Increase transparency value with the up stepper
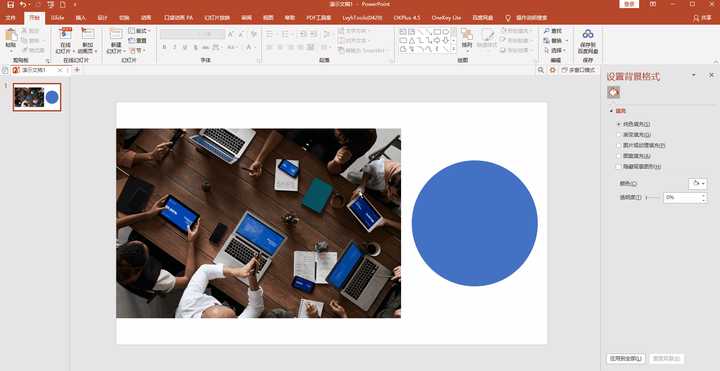This screenshot has width=720, height=371. pyautogui.click(x=703, y=195)
